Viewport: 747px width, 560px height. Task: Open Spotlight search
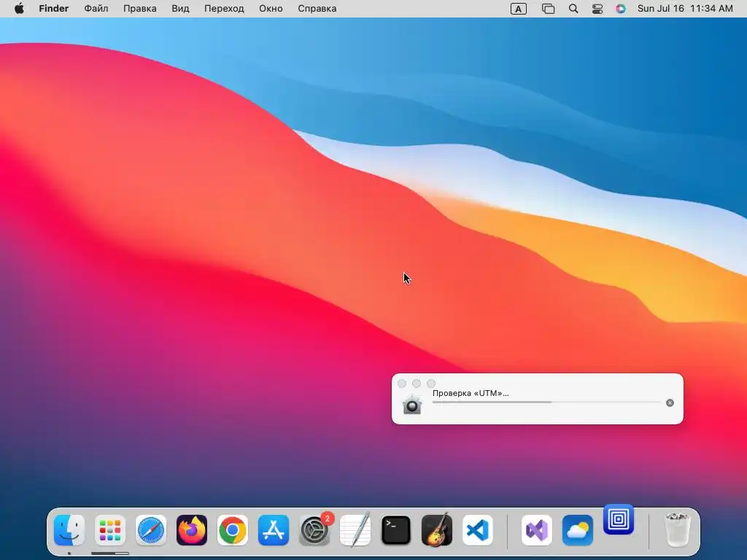pos(573,9)
